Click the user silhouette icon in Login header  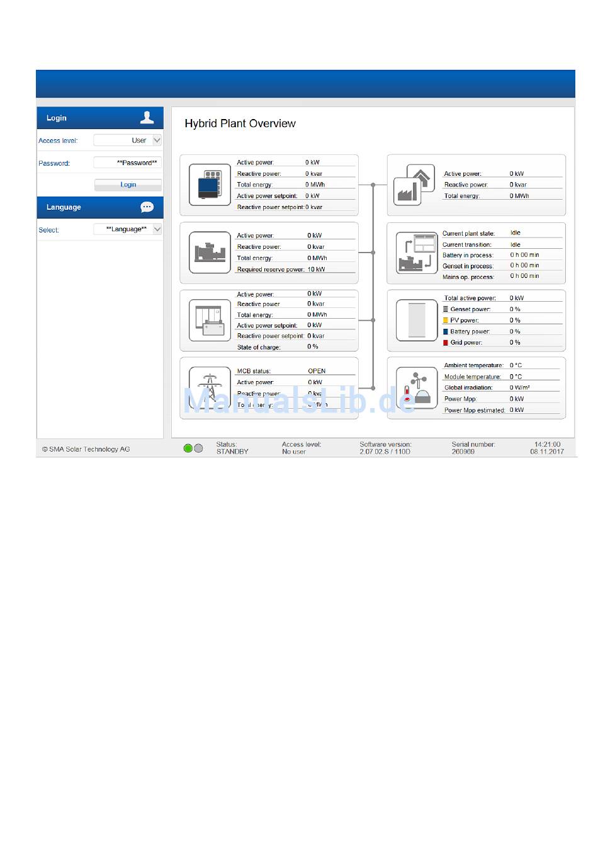147,118
